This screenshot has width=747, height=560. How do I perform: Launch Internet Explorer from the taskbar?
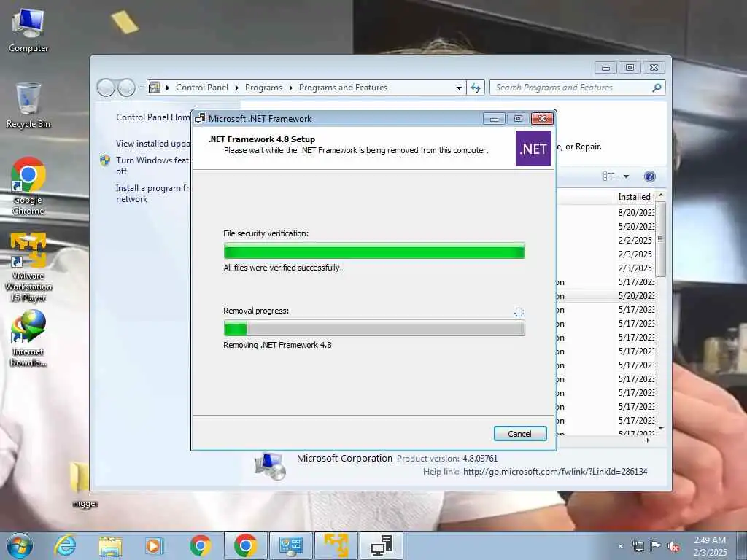pos(65,545)
